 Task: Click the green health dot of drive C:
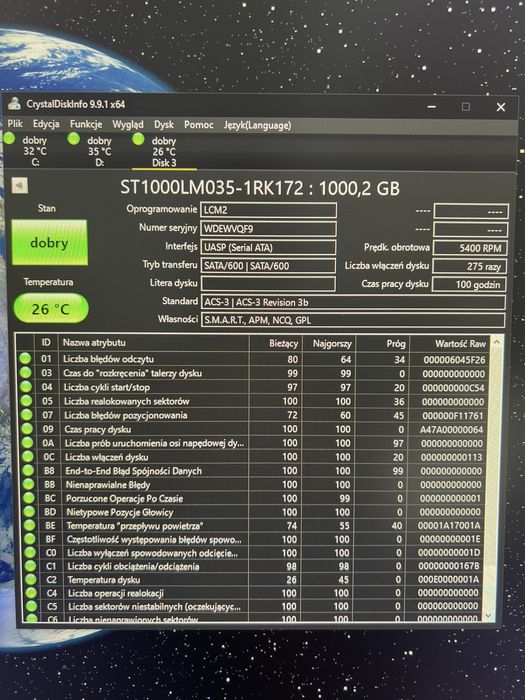click(x=9, y=139)
